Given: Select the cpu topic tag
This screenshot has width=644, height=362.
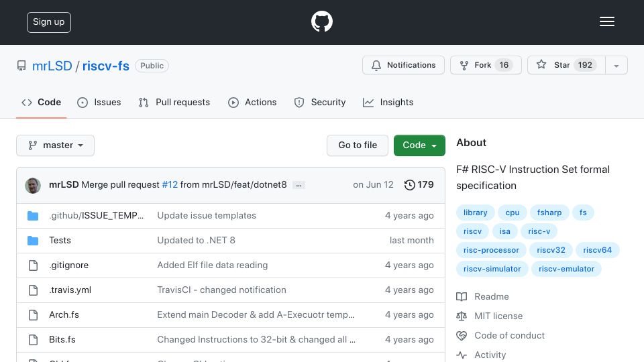Looking at the screenshot, I should click(512, 213).
